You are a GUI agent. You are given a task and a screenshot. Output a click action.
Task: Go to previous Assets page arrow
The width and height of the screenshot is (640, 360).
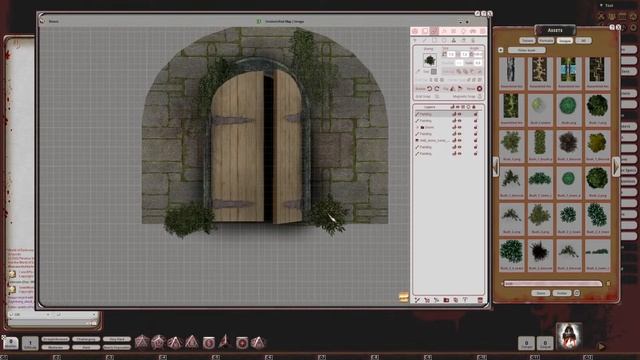click(x=496, y=167)
